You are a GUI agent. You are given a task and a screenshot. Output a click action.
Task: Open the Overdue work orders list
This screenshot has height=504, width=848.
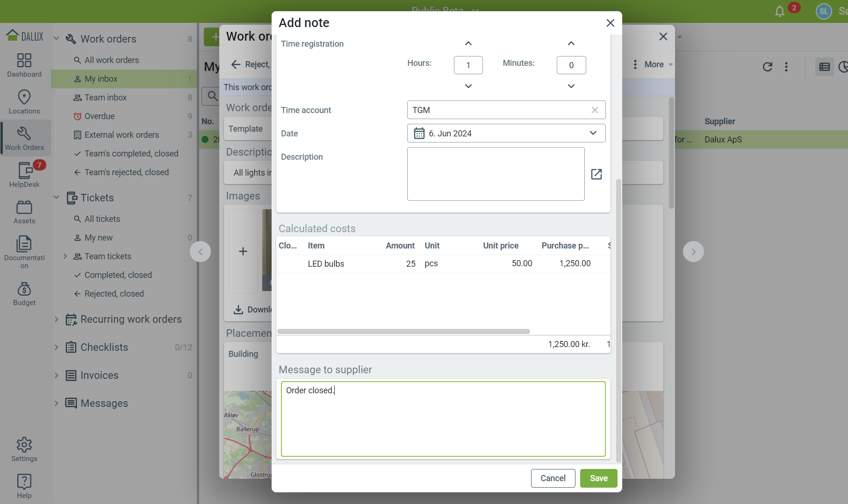pos(100,116)
